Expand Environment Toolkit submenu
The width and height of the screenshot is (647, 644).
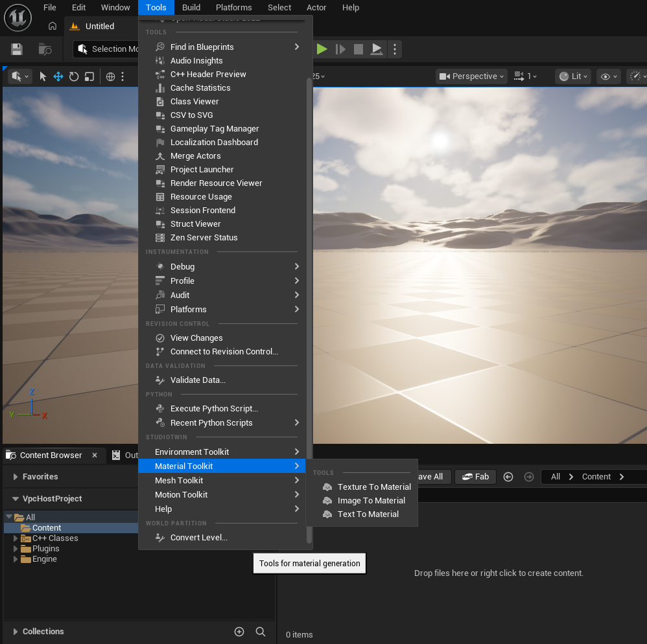226,452
